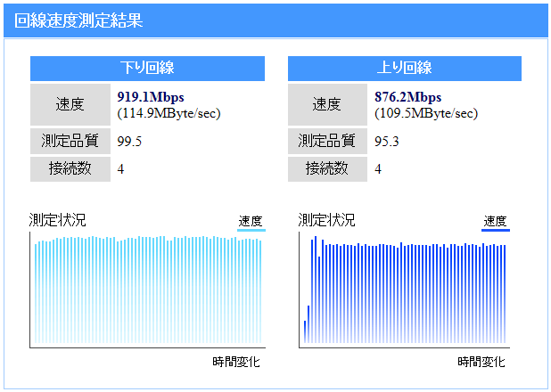Click the light blue download speed bar chart
The height and width of the screenshot is (392, 551).
click(x=148, y=290)
